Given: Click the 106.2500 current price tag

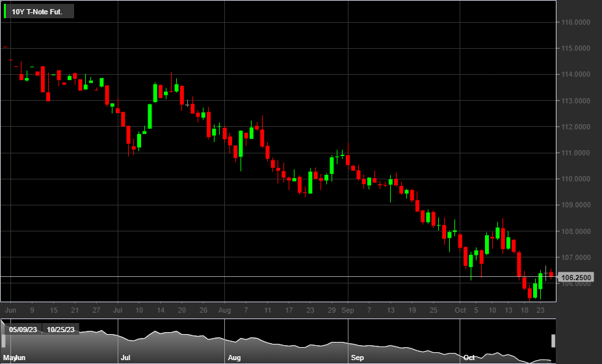Looking at the screenshot, I should click(576, 277).
